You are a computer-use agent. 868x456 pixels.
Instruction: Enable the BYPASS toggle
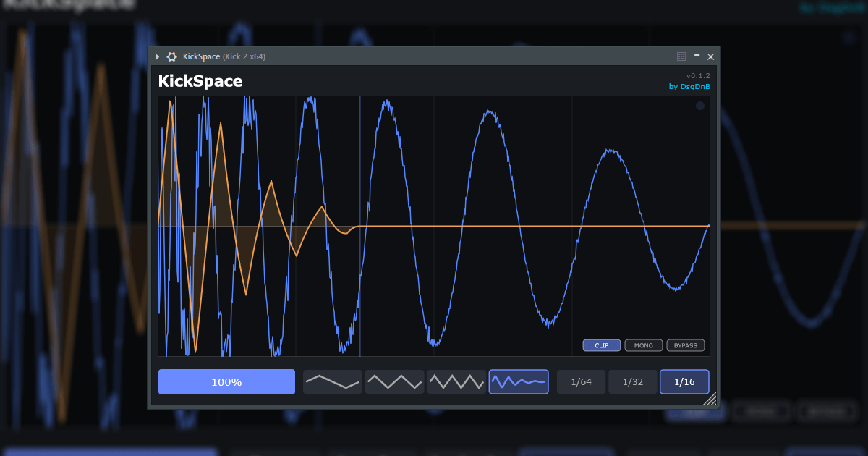685,345
